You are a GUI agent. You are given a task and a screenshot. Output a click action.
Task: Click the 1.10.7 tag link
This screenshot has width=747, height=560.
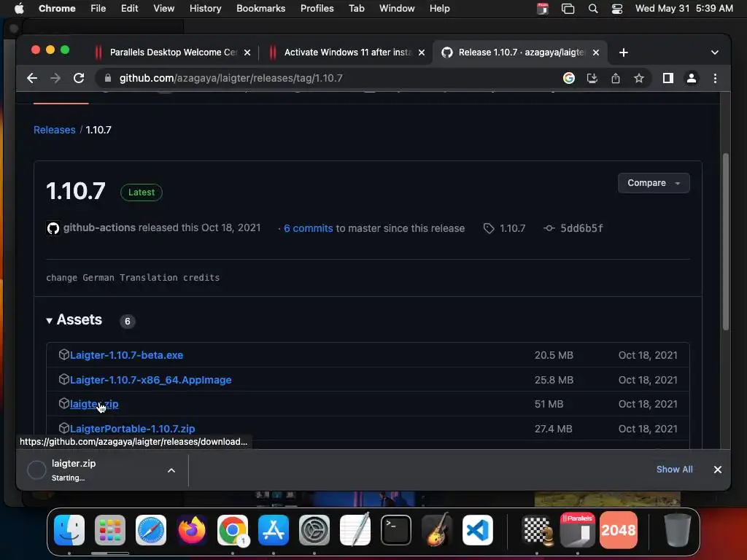click(505, 228)
